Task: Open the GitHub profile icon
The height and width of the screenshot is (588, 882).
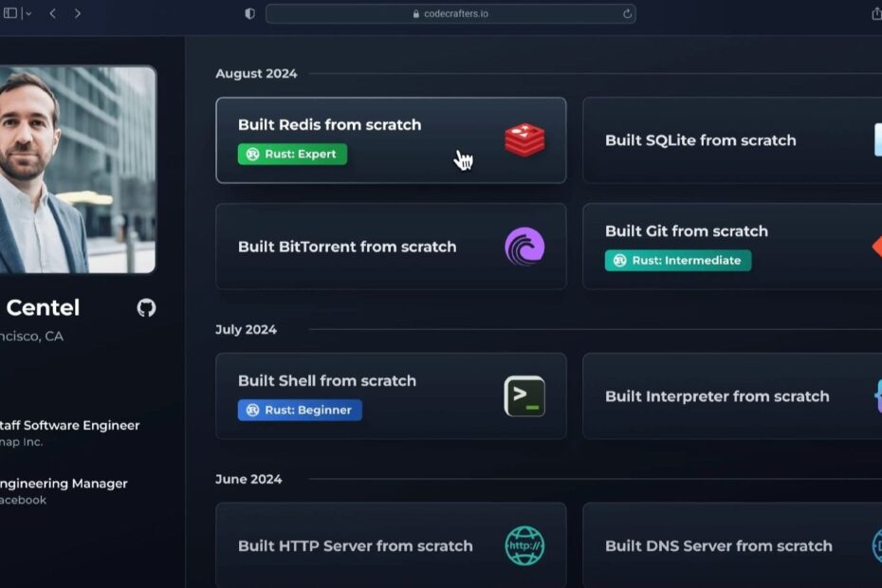Action: 146,307
